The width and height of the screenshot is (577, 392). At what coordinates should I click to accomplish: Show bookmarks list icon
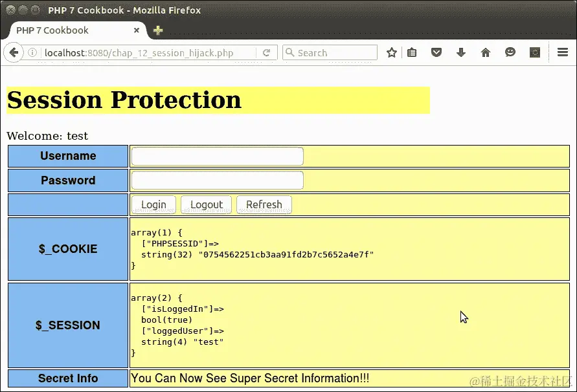[x=412, y=52]
